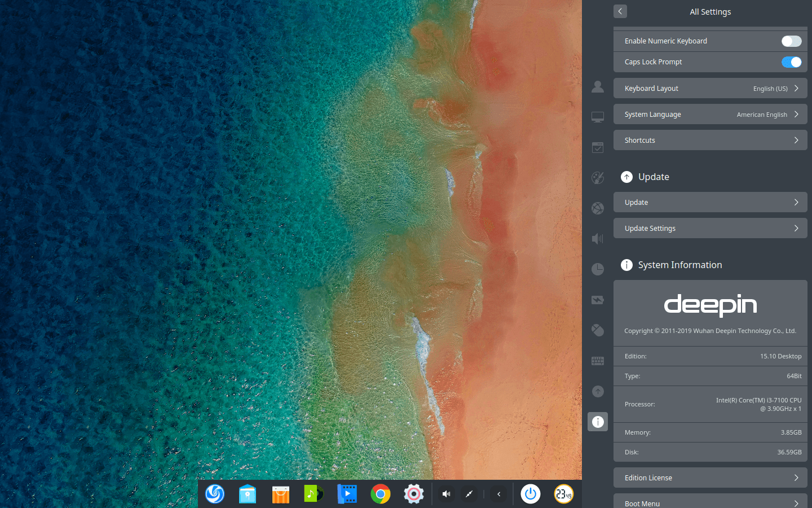Image resolution: width=812 pixels, height=508 pixels.
Task: Enable the Numeric Keyboard toggle
Action: point(791,41)
